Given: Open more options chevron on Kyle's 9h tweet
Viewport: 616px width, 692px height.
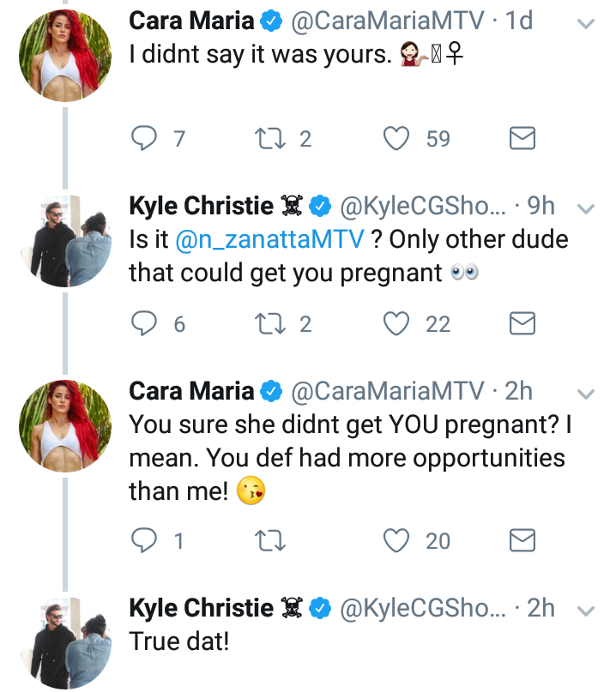Looking at the screenshot, I should (586, 208).
